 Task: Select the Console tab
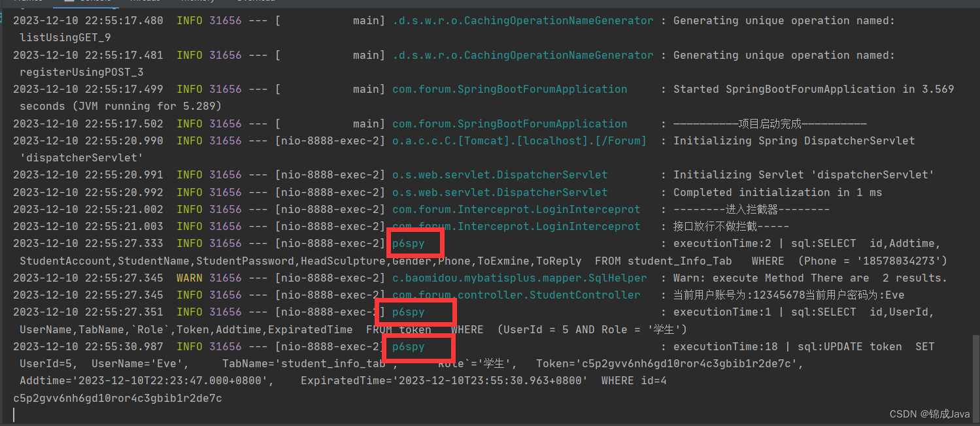pyautogui.click(x=96, y=2)
